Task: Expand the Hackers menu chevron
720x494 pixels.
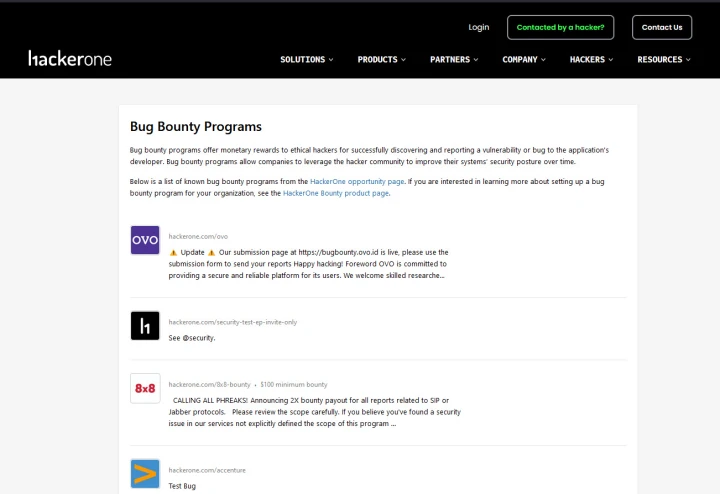Action: [x=611, y=60]
